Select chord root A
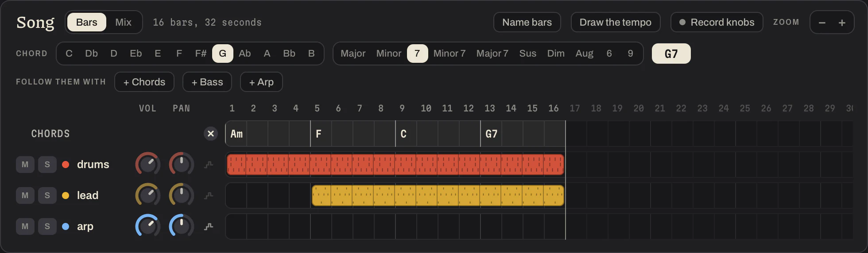This screenshot has height=253, width=868. (x=267, y=54)
